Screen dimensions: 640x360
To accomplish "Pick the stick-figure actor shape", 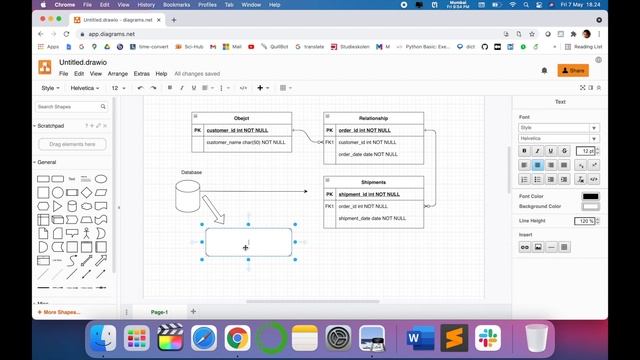I will [x=87, y=233].
